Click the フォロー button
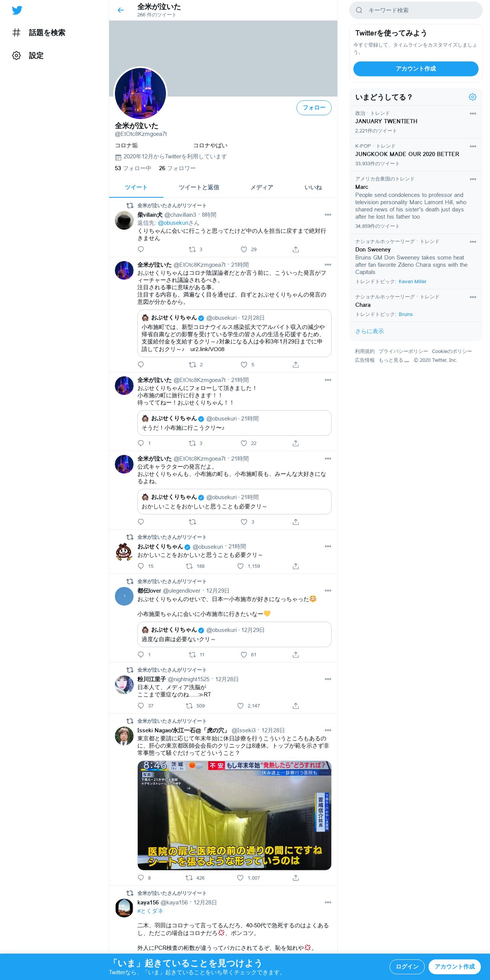Viewport: 490px width, 980px height. click(x=314, y=108)
